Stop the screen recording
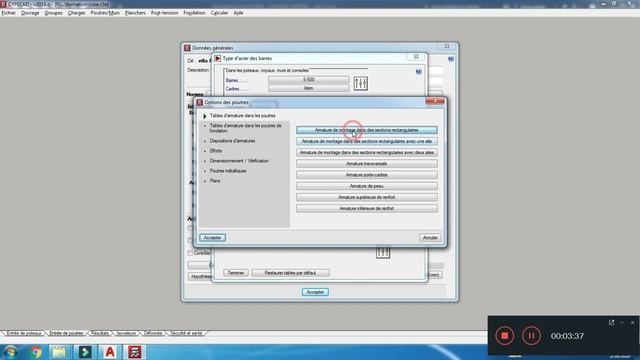Screen dimensions: 640x360 point(504,336)
